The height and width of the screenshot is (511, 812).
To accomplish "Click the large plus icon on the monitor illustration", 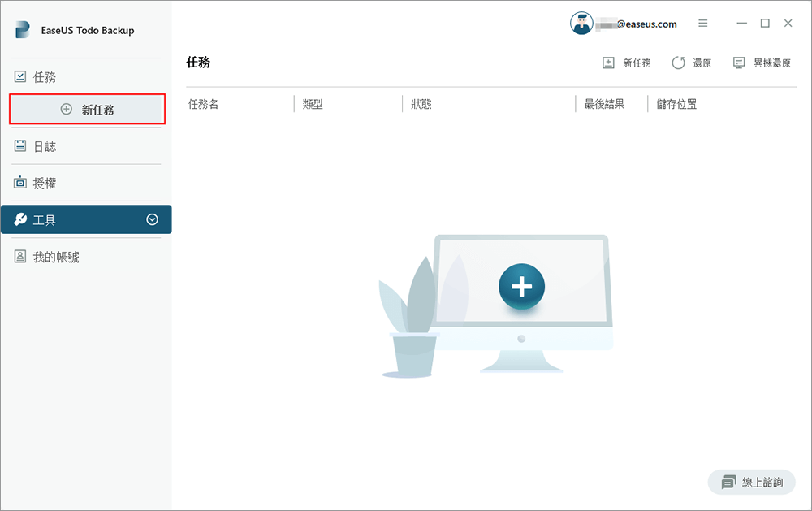I will pos(520,286).
